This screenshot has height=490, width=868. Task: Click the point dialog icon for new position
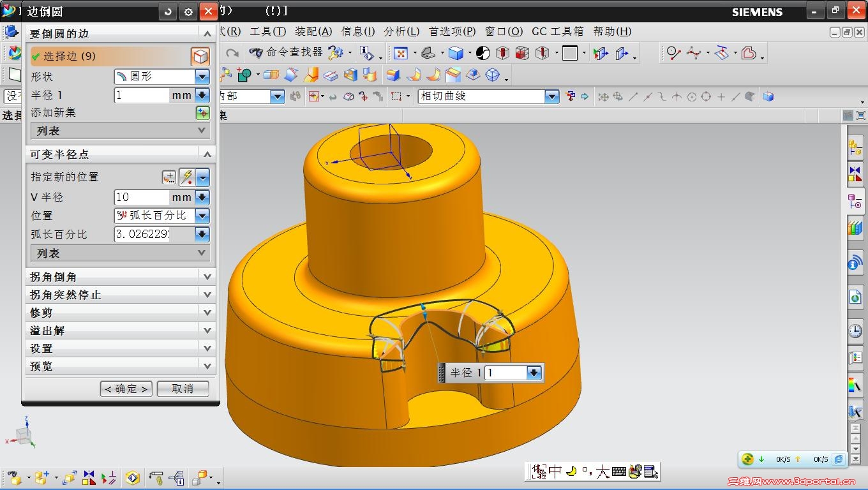[x=169, y=177]
